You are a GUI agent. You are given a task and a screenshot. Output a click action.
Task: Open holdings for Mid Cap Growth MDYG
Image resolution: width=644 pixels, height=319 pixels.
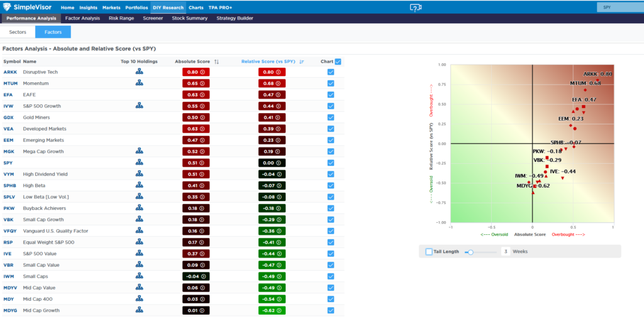139,310
